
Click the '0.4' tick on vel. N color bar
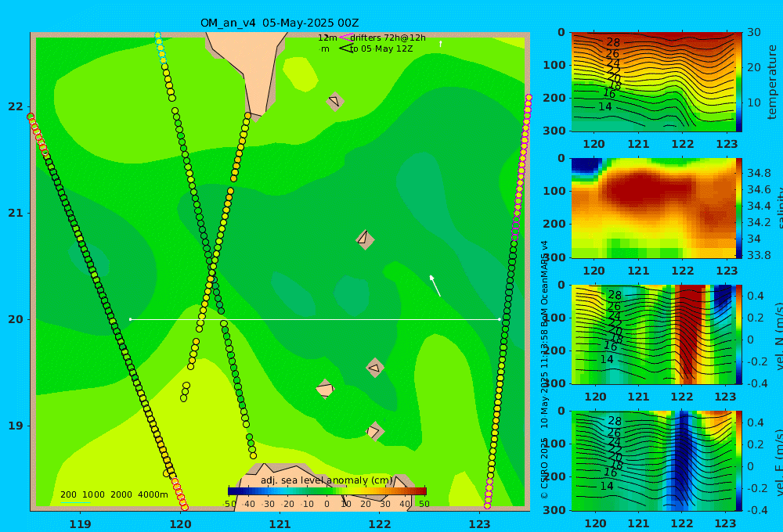point(756,296)
